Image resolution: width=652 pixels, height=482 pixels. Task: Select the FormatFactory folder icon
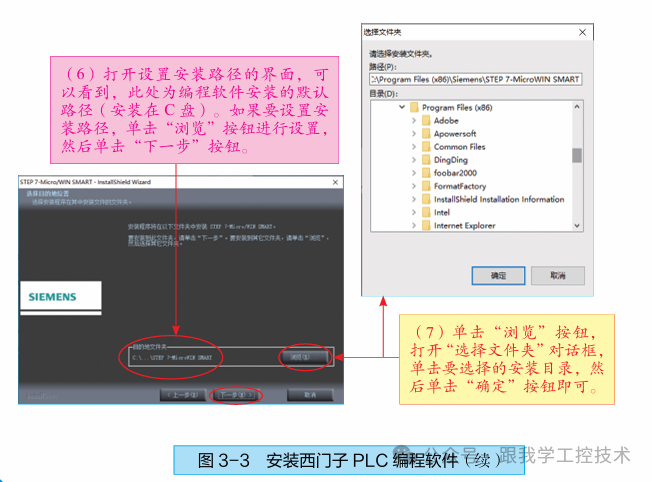point(426,186)
